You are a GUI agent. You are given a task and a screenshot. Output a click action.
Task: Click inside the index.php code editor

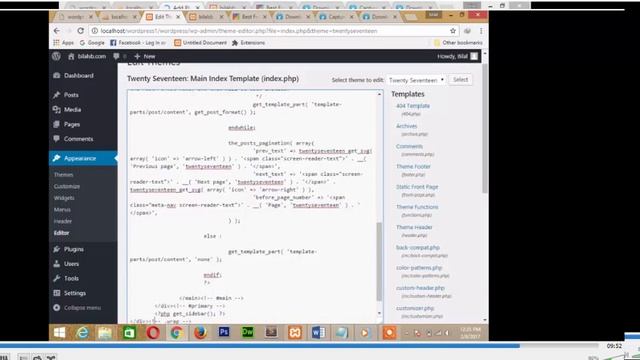tap(252, 206)
